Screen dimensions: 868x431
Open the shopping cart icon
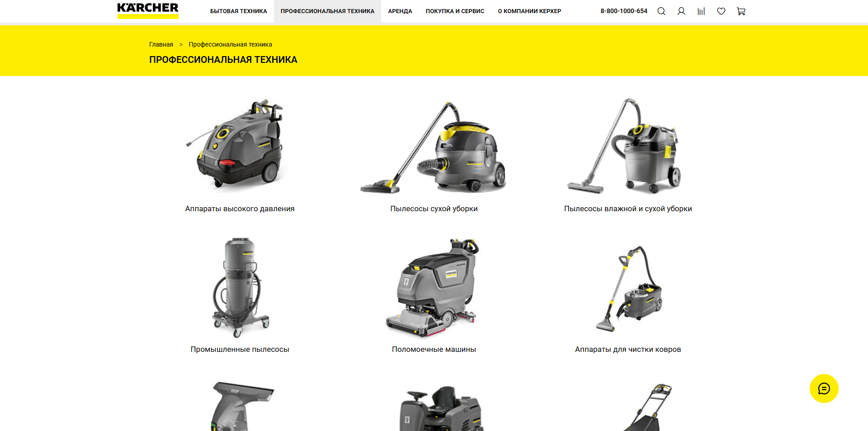pyautogui.click(x=741, y=11)
